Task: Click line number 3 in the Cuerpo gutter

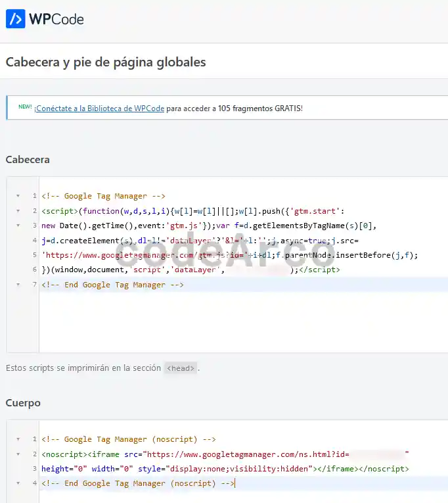Action: tap(35, 469)
